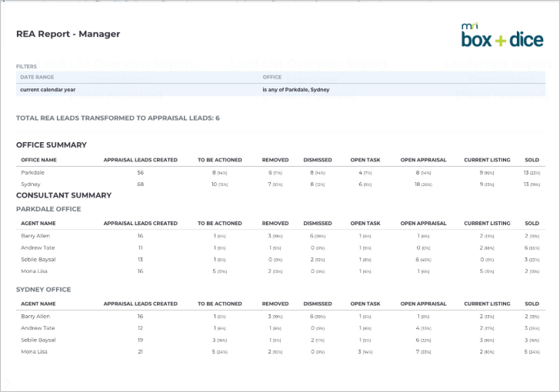This screenshot has width=560, height=392.
Task: Click the MRI box+dice logo
Action: tap(502, 35)
